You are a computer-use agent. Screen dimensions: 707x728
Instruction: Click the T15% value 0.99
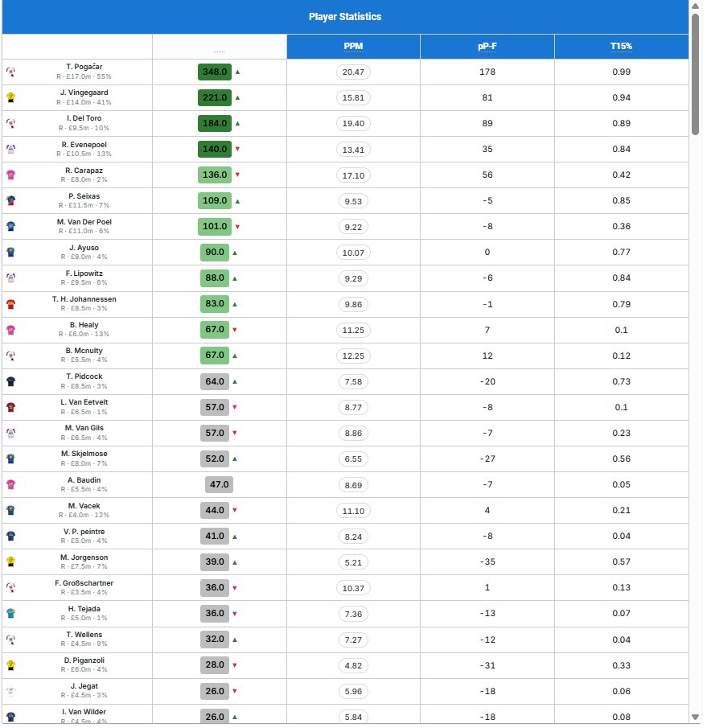click(x=621, y=72)
